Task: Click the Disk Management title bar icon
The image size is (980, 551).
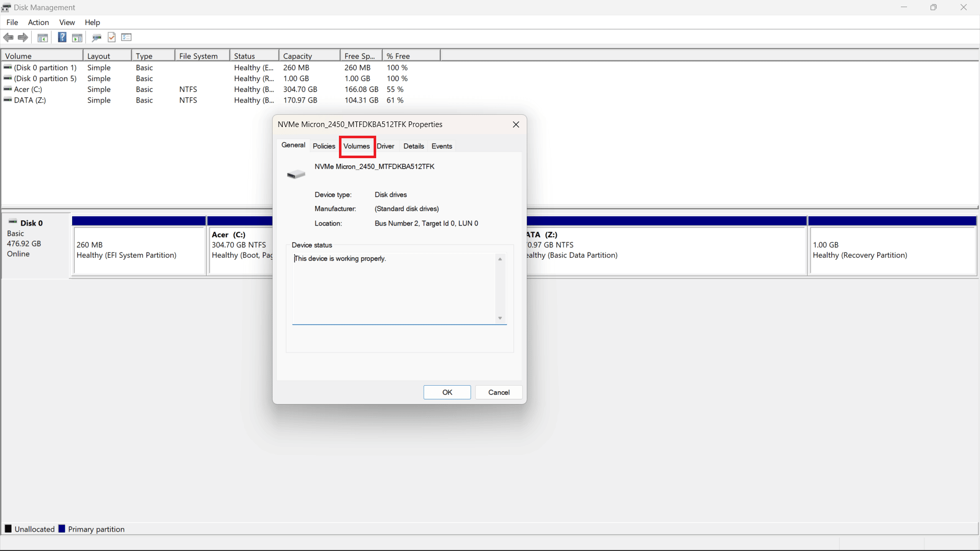Action: [x=6, y=7]
